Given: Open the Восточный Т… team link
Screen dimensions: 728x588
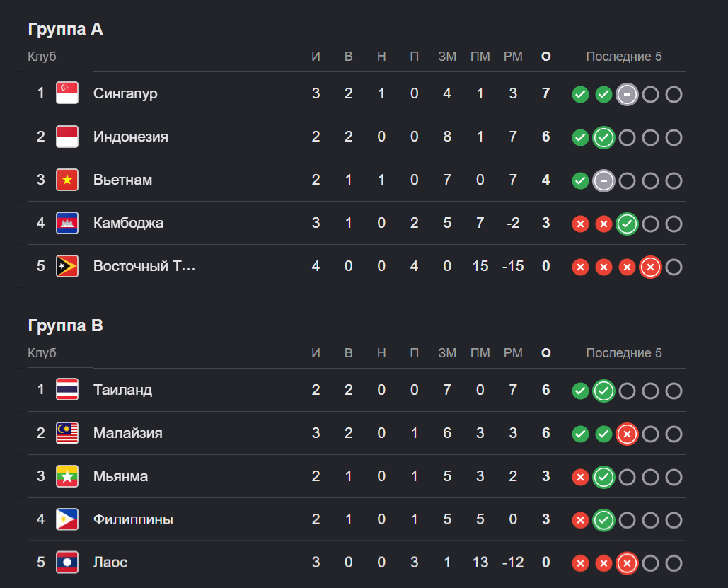Looking at the screenshot, I should [x=144, y=266].
